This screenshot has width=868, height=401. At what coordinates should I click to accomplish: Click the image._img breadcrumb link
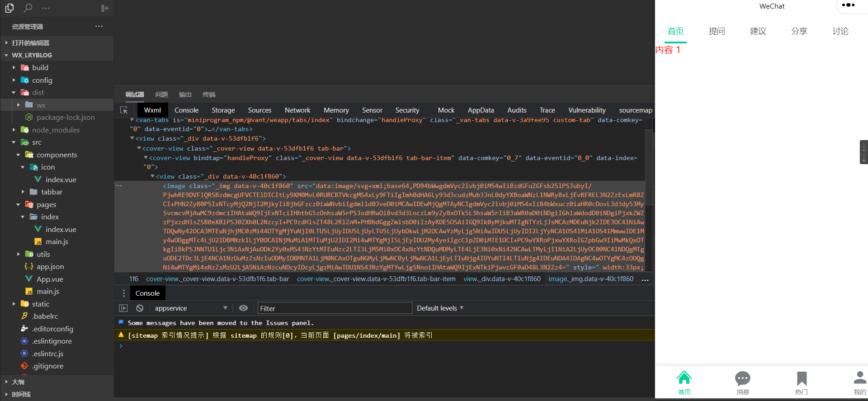(591, 279)
